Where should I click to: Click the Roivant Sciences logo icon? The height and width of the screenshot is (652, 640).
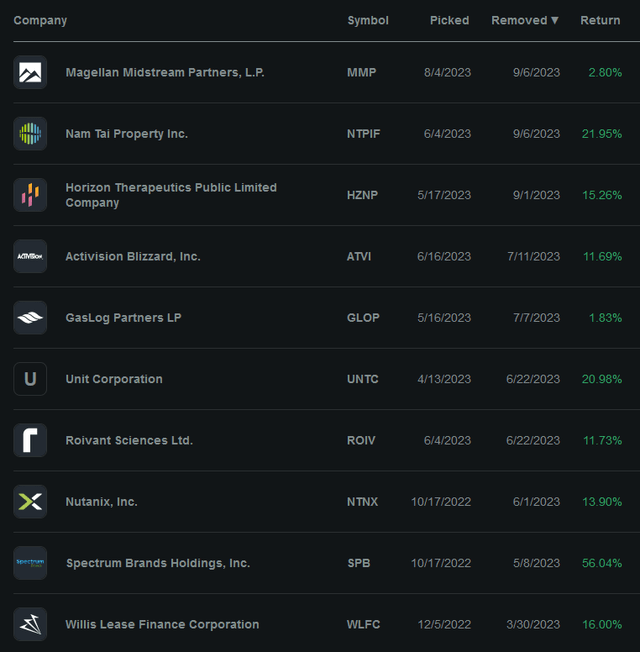click(x=30, y=440)
